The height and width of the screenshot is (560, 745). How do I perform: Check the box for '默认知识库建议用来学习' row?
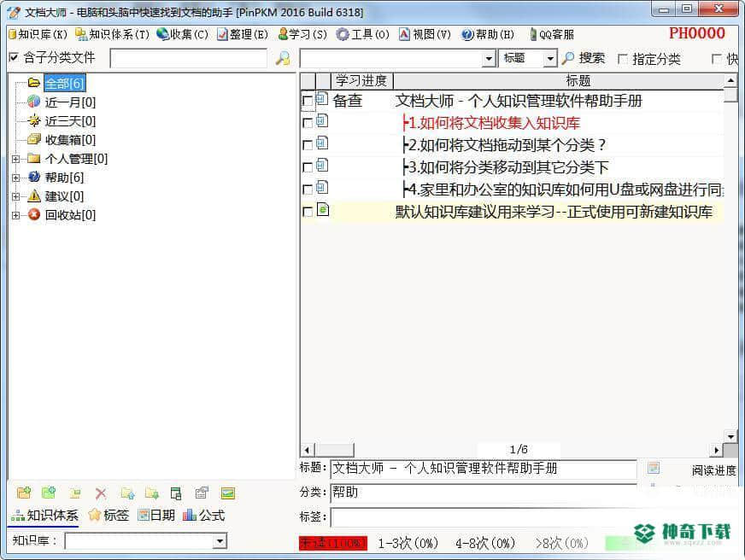(x=308, y=212)
